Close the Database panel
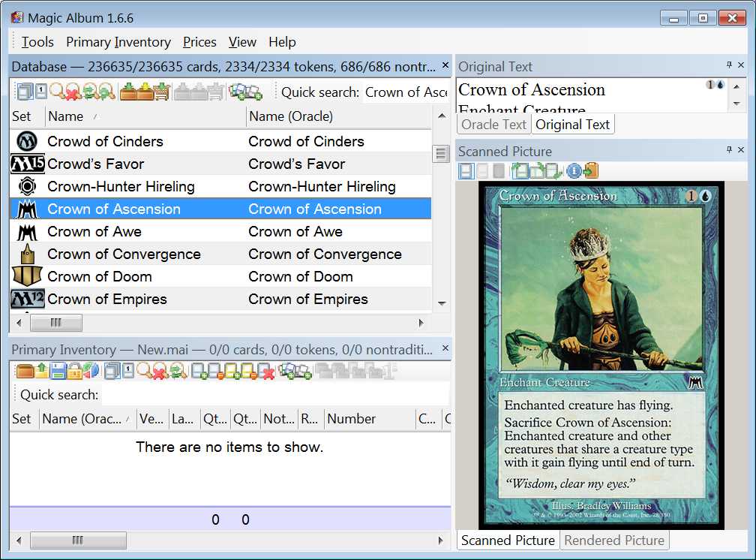The height and width of the screenshot is (560, 756). (445, 65)
